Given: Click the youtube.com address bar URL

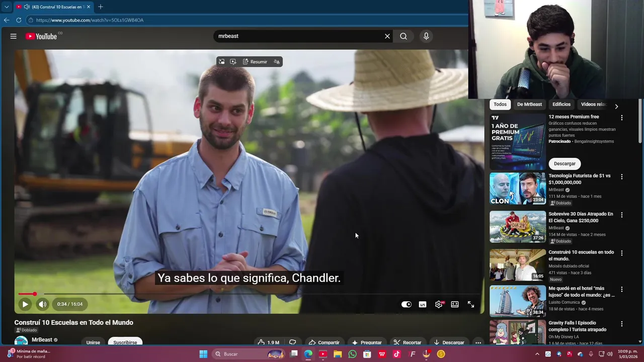Looking at the screenshot, I should tap(90, 20).
